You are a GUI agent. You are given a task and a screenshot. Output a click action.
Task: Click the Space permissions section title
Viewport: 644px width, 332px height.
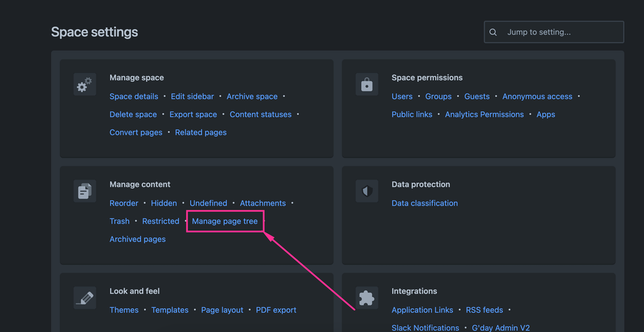pos(427,77)
